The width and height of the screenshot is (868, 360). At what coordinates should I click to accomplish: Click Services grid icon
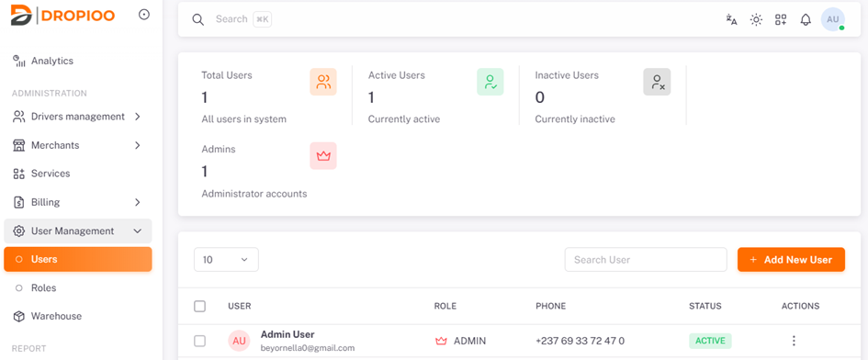click(19, 174)
